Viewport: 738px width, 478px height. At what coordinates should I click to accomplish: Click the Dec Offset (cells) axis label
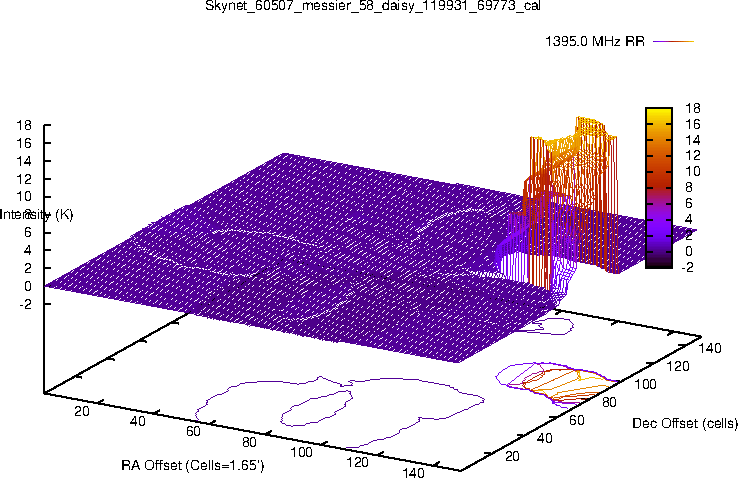point(685,423)
